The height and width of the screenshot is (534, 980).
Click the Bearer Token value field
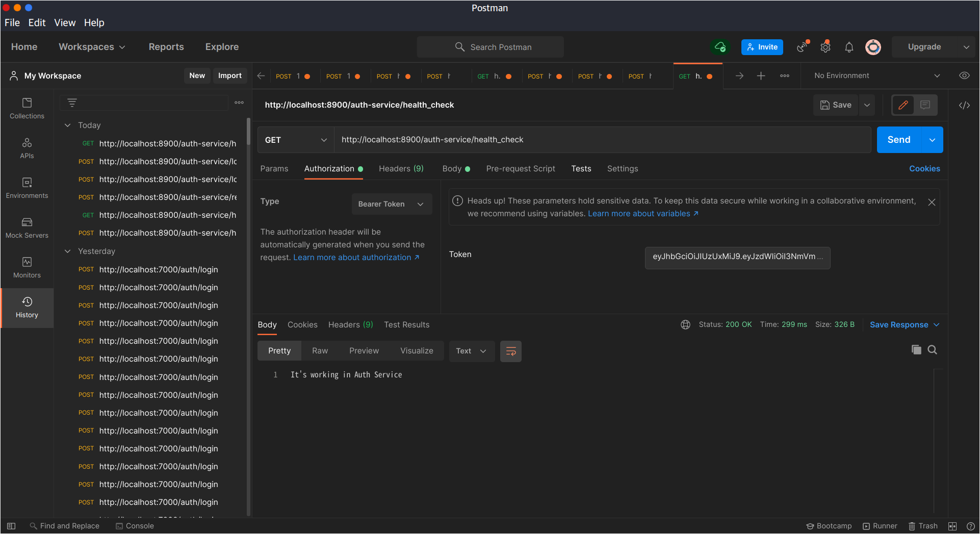tap(737, 257)
